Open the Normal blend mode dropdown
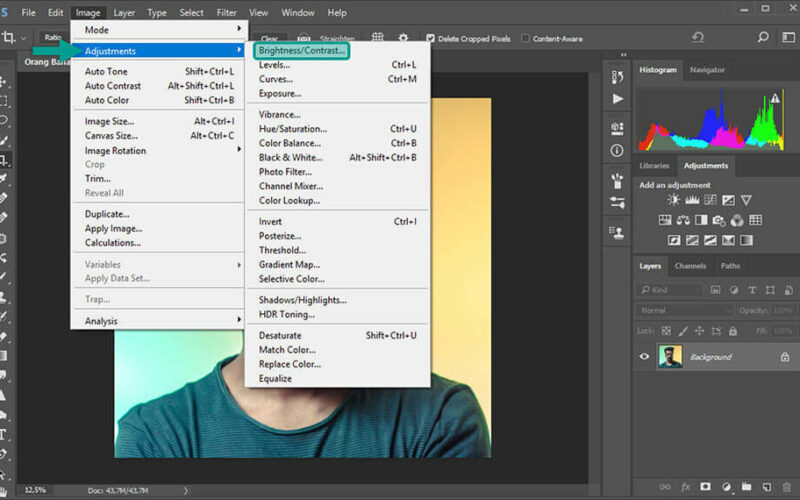 pyautogui.click(x=684, y=310)
